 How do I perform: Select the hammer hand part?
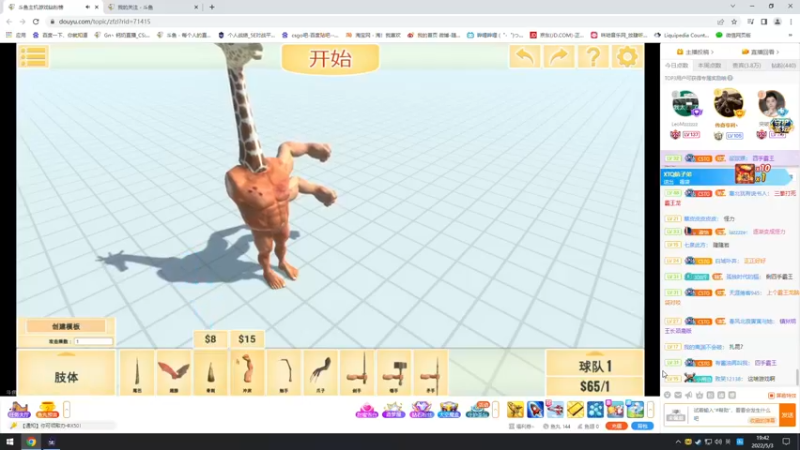[x=394, y=373]
